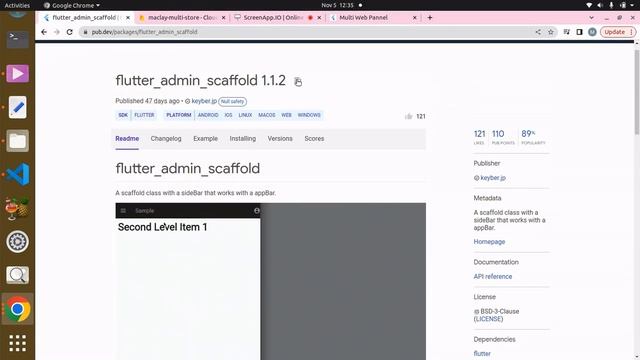Open clock and calendar in top bar
The height and width of the screenshot is (360, 640).
[337, 5]
